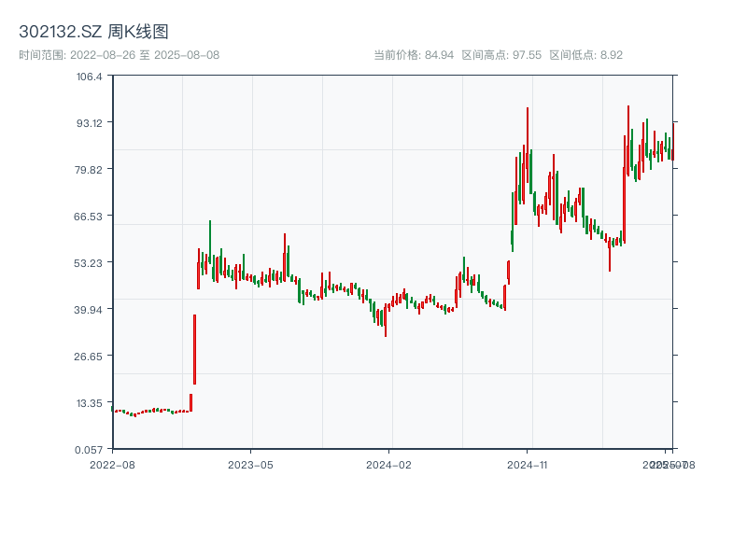
Task: Select the 2024-02 x-axis date label
Action: point(388,464)
